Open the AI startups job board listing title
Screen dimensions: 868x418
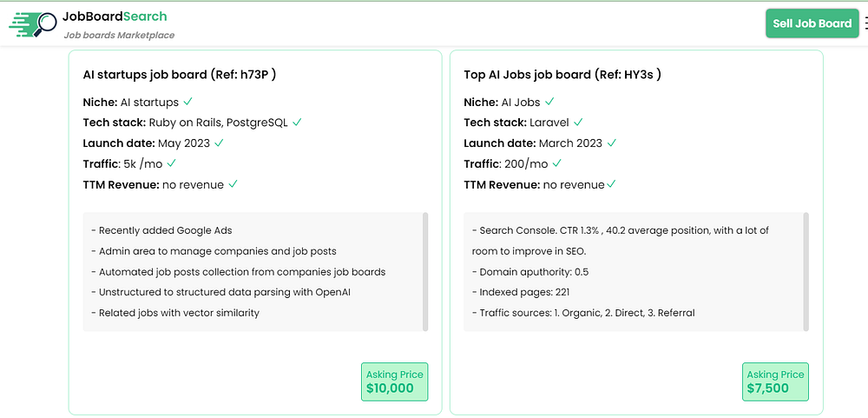(x=180, y=75)
